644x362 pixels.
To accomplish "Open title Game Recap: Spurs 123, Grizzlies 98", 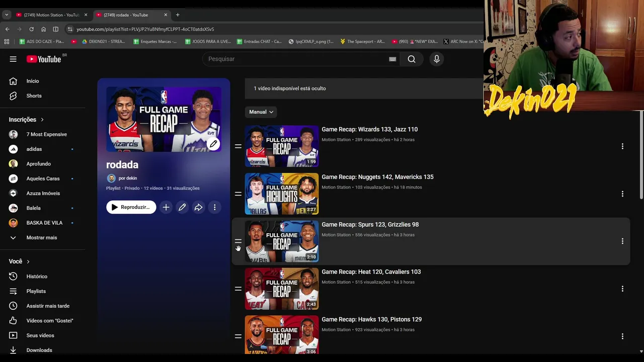I will point(370,225).
